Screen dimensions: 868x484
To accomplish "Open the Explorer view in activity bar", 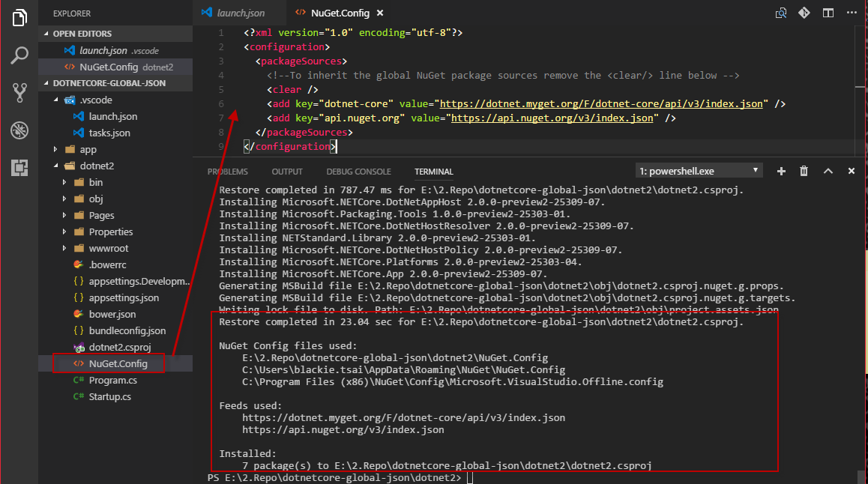I will point(19,18).
